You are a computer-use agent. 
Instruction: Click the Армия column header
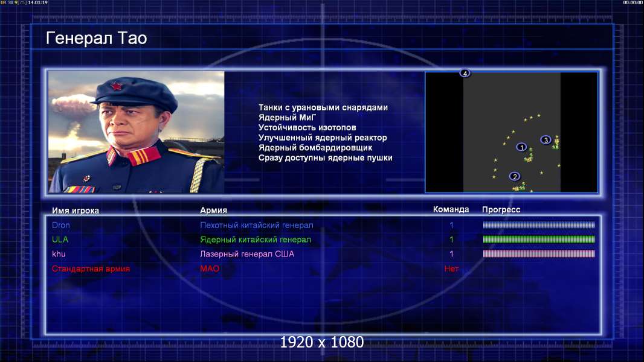click(214, 210)
